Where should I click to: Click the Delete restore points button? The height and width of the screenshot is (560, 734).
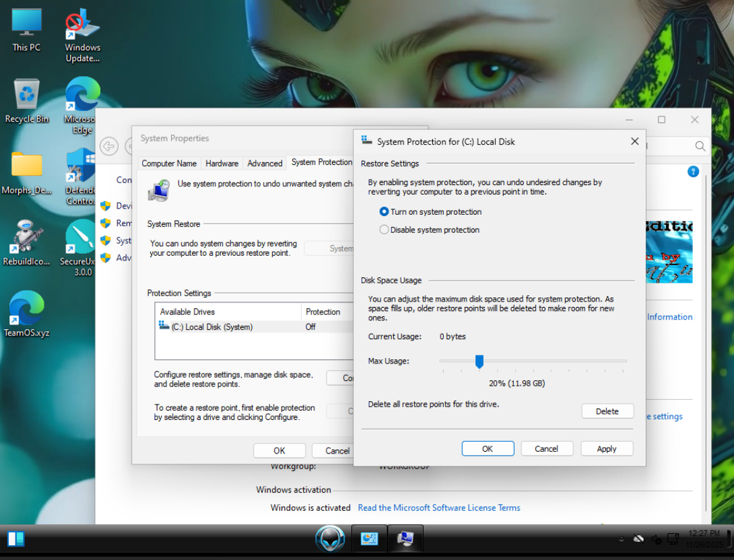[x=607, y=411]
